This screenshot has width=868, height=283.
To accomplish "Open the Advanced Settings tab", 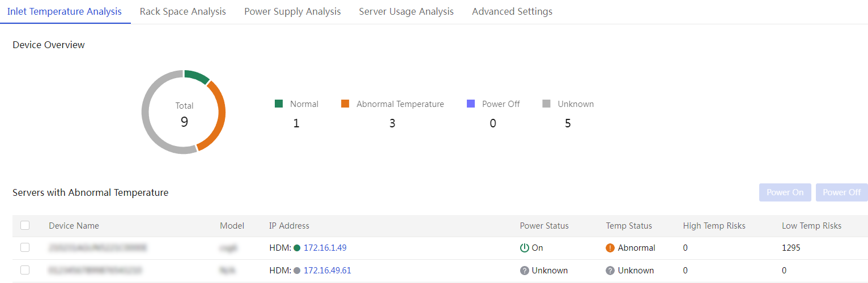I will tap(512, 11).
